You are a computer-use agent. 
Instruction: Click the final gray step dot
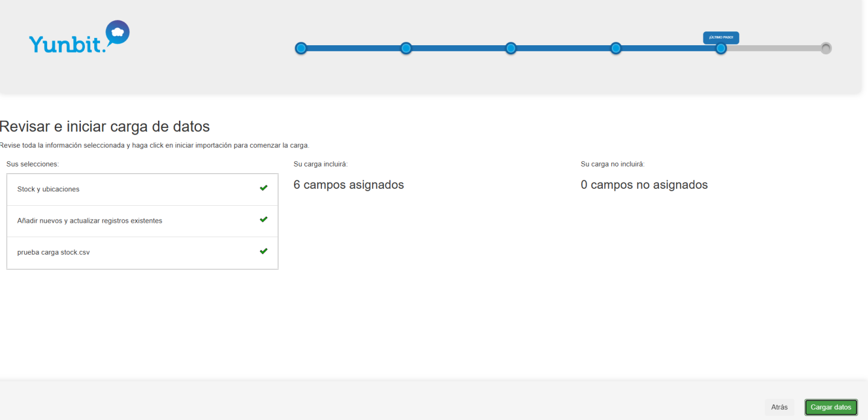826,48
